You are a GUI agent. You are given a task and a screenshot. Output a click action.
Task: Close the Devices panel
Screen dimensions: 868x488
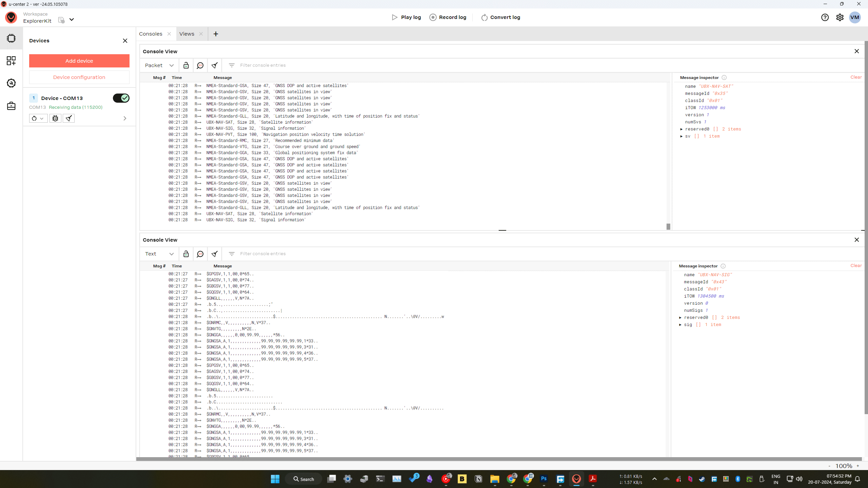125,41
